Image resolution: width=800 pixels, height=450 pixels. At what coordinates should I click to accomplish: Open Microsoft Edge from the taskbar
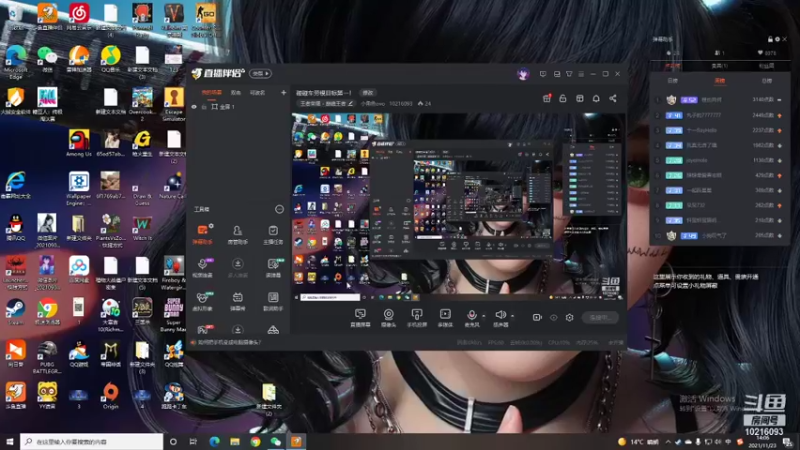click(x=214, y=441)
